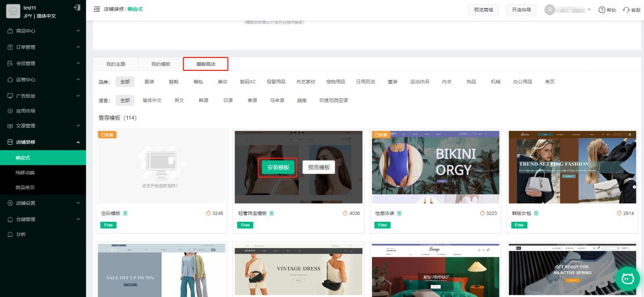The image size is (644, 297).
Task: Filter language by Japanese (日语)
Action: click(x=228, y=100)
